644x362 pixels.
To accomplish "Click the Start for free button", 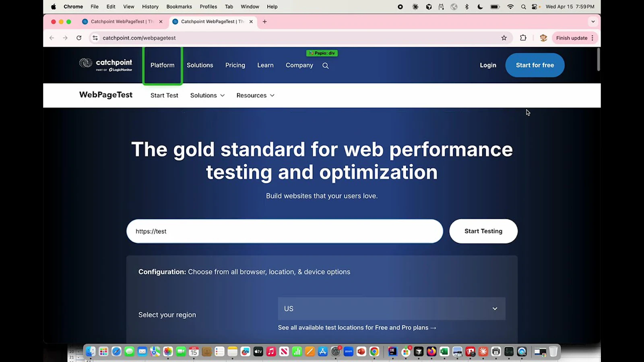I will (x=535, y=65).
